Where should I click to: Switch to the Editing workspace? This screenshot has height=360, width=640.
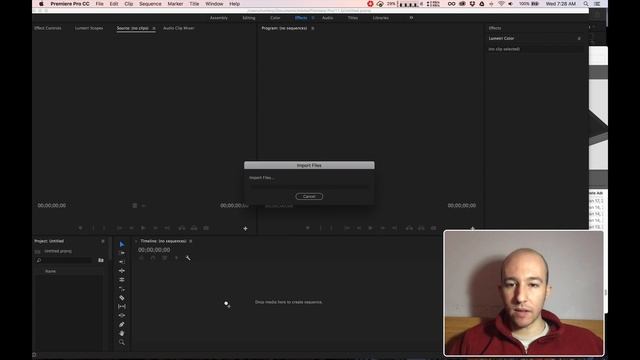tap(249, 18)
